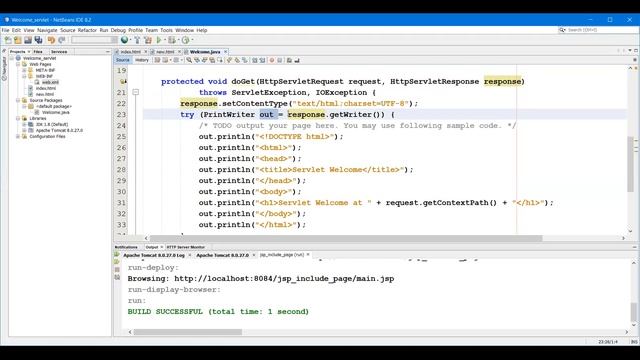This screenshot has width=640, height=360.
Task: Select the Apache Tomcat 8.0.27.0 Log output tab
Action: pos(154,255)
